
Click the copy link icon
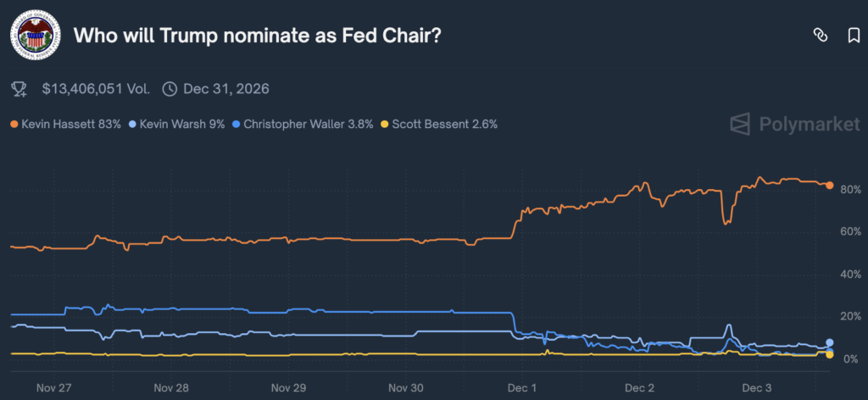click(x=820, y=35)
